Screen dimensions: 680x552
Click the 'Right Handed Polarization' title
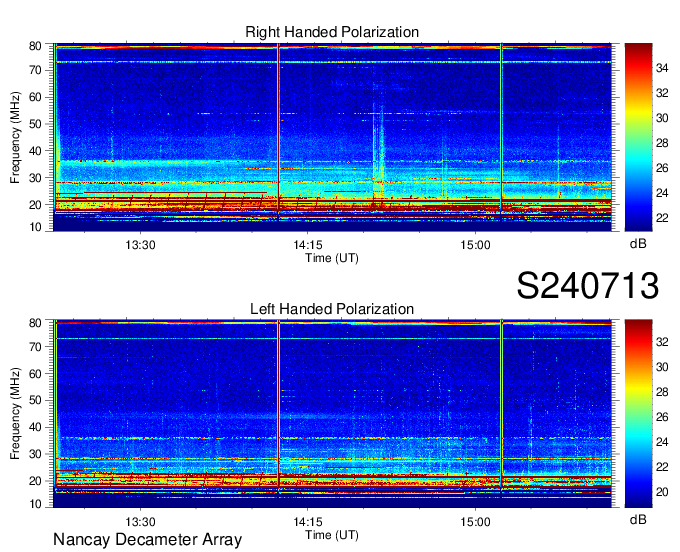[x=332, y=32]
